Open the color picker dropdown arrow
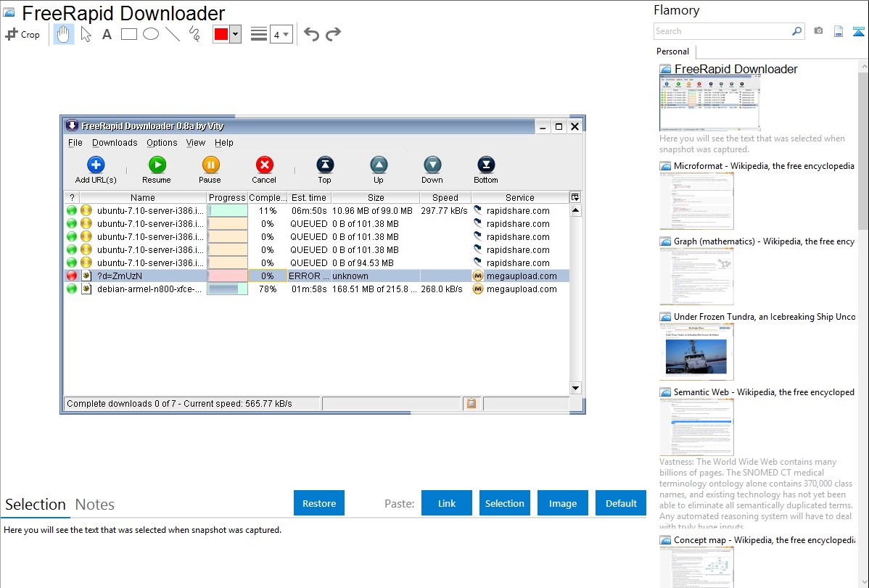Screen dimensions: 869x588 pos(236,34)
